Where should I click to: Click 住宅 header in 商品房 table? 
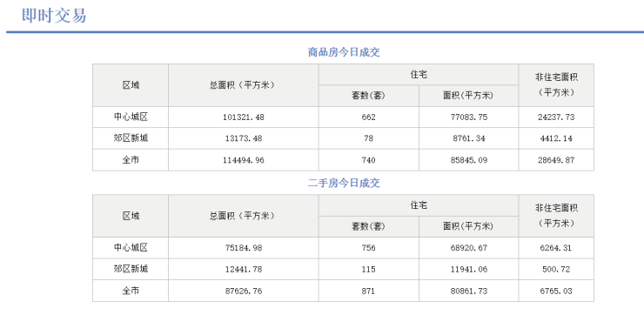click(x=419, y=75)
